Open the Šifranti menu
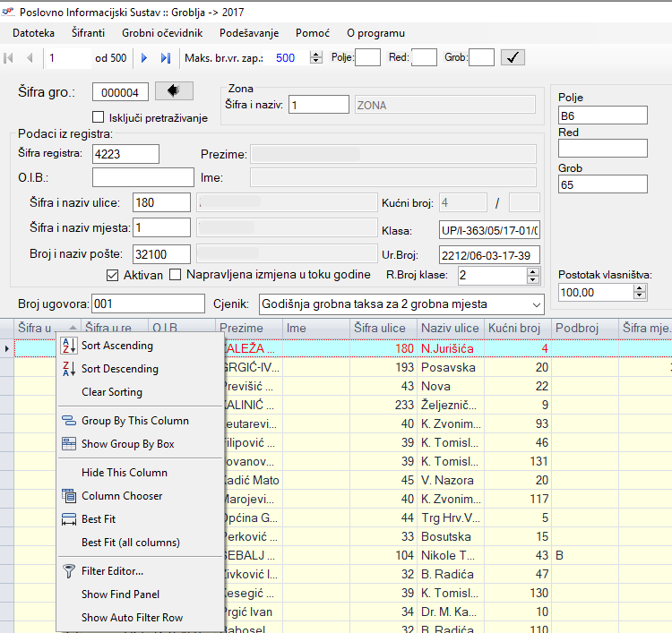The width and height of the screenshot is (672, 633). pos(88,33)
